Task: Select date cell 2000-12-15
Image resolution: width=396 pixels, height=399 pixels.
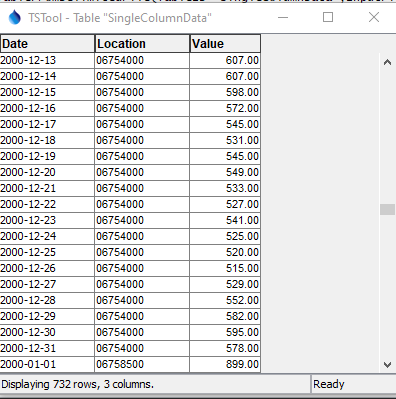Action: click(x=47, y=92)
